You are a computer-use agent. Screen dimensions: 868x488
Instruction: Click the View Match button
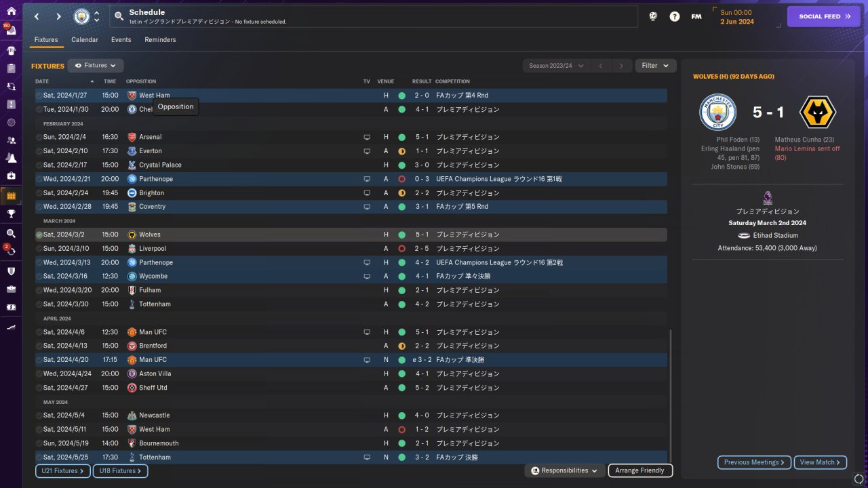pos(821,462)
